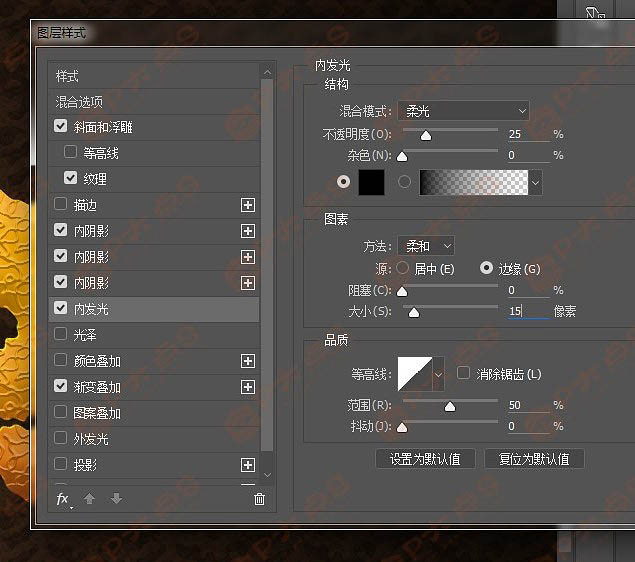Click the plus icon beside 投影
Viewport: 635px width, 562px height.
coord(248,465)
